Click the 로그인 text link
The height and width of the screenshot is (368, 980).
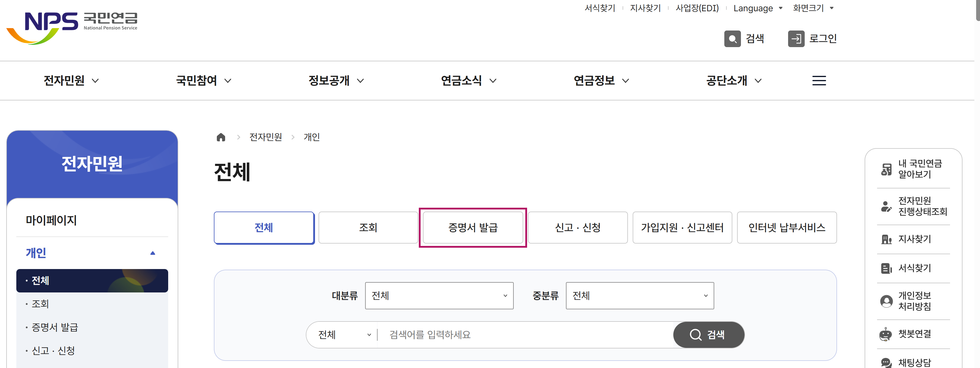coord(822,39)
